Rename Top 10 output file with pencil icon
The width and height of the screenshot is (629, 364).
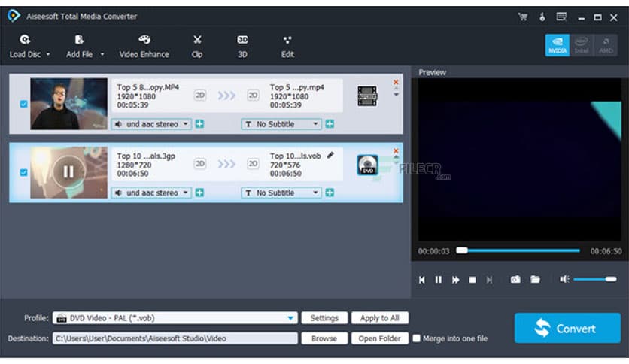point(330,155)
